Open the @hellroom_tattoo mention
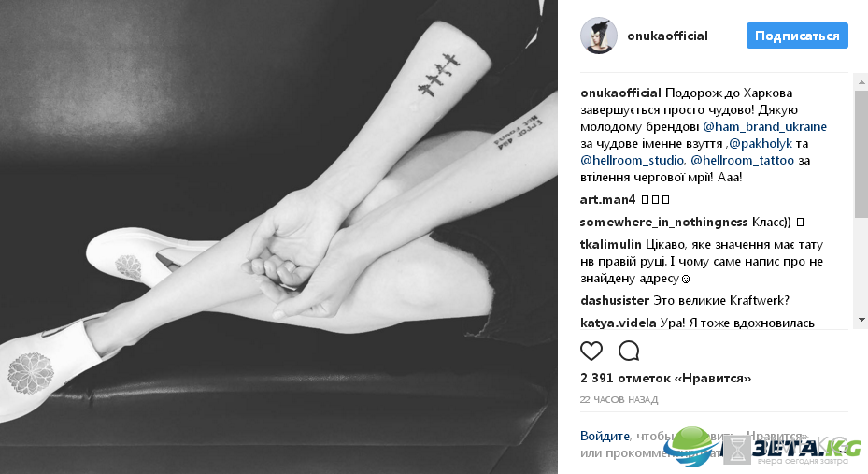This screenshot has height=474, width=868. pyautogui.click(x=743, y=161)
